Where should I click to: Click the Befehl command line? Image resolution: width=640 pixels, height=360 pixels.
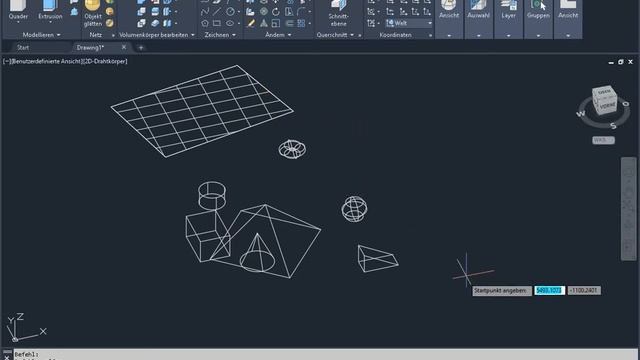click(326, 354)
